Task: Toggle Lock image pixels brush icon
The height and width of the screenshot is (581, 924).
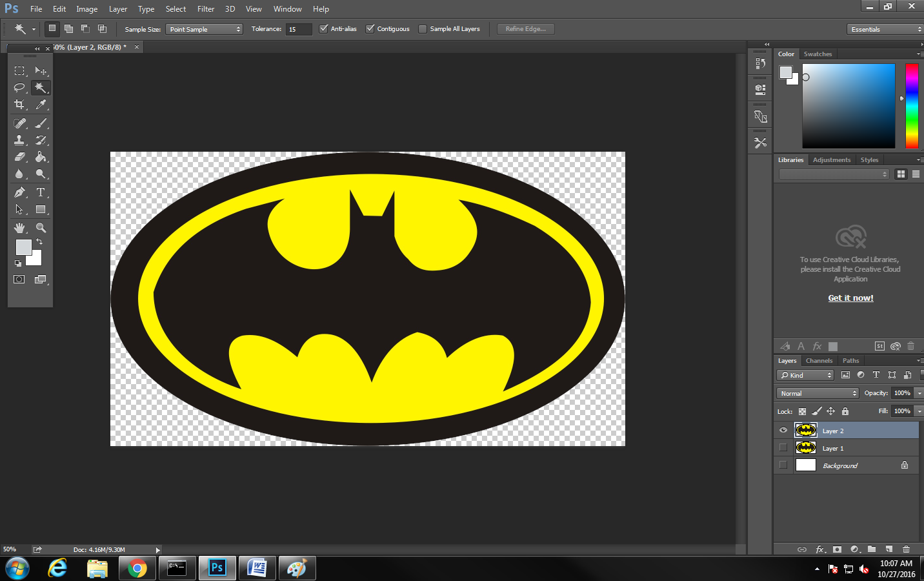Action: click(817, 411)
